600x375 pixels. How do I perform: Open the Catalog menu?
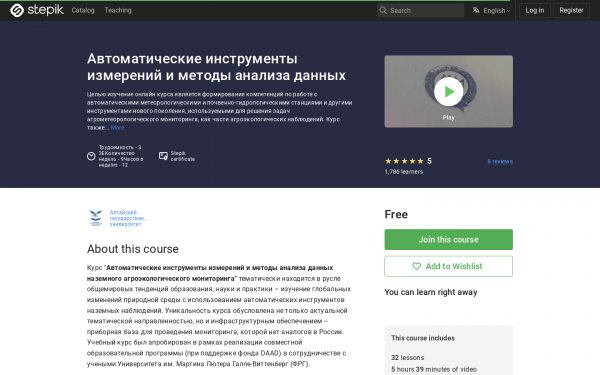coord(83,10)
